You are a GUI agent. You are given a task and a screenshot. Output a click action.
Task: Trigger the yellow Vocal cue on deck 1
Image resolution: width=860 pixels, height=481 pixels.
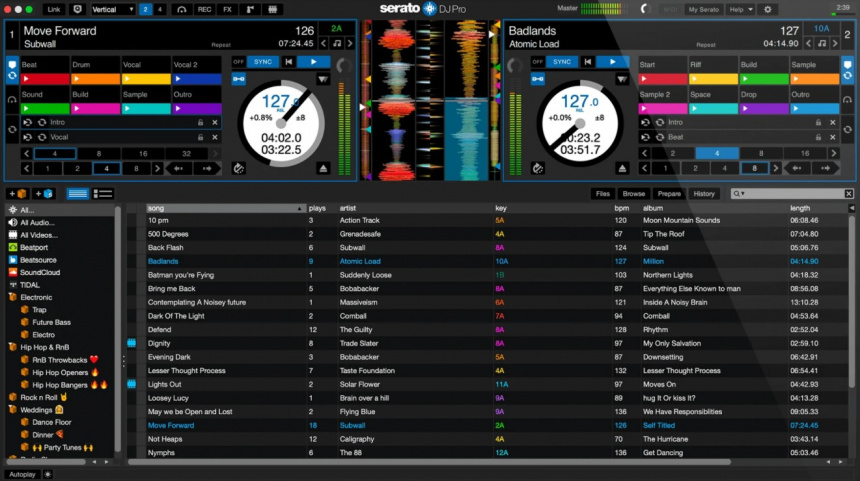pyautogui.click(x=146, y=79)
